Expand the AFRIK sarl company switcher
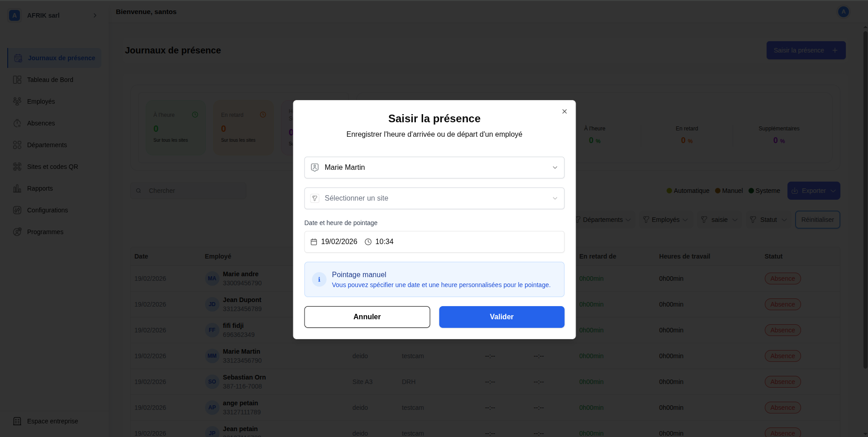Viewport: 868px width, 437px height. tap(95, 15)
